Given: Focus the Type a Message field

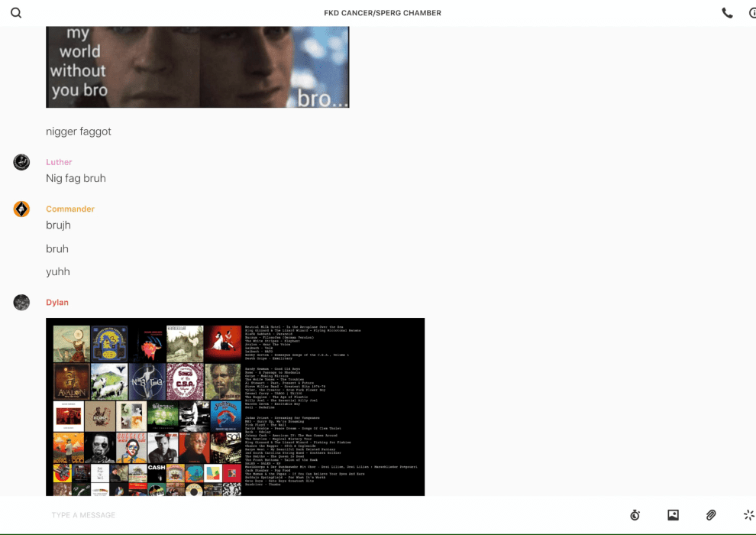Looking at the screenshot, I should pyautogui.click(x=305, y=515).
